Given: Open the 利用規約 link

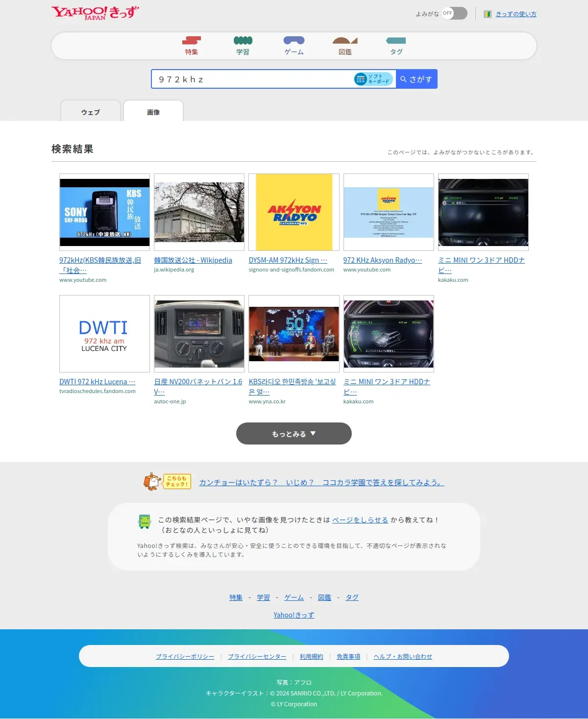Looking at the screenshot, I should pos(312,657).
